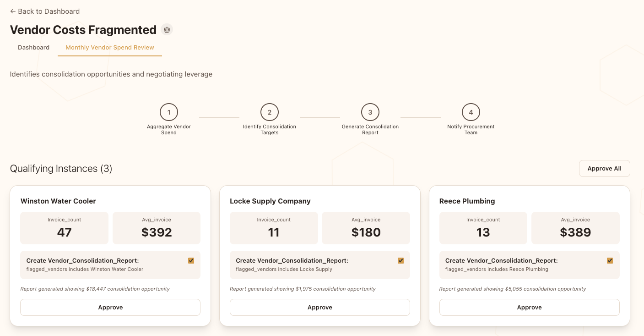Select step 4 circle Notify Procurement Team
The image size is (644, 336).
(471, 112)
